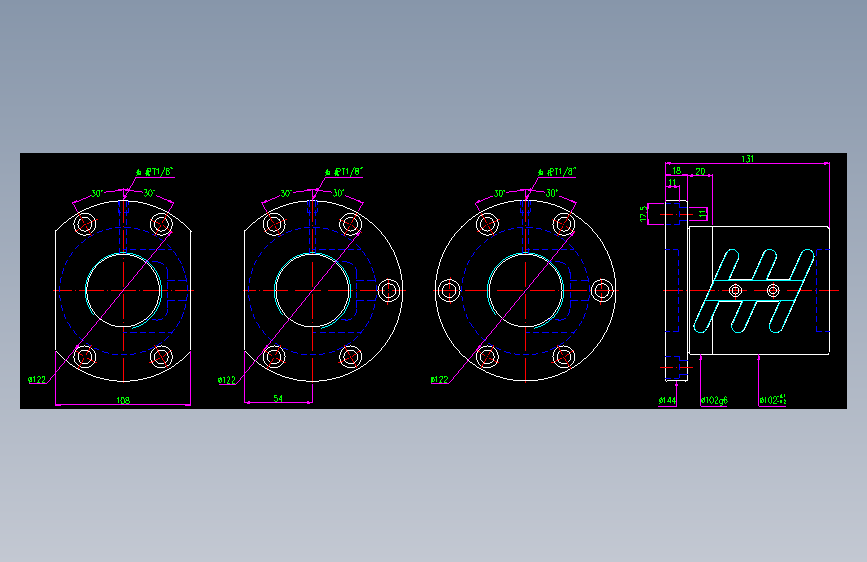Select the ø144 diameter label
The height and width of the screenshot is (562, 867).
(x=667, y=400)
